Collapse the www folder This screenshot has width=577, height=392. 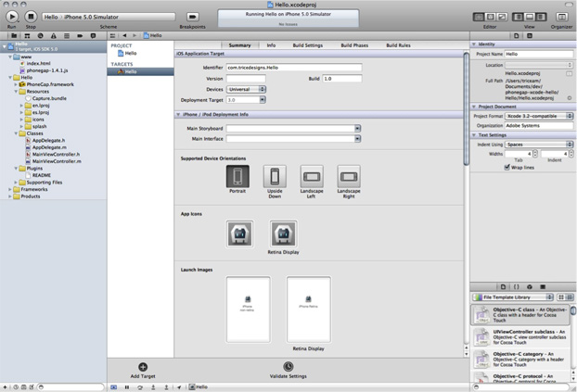[x=10, y=57]
